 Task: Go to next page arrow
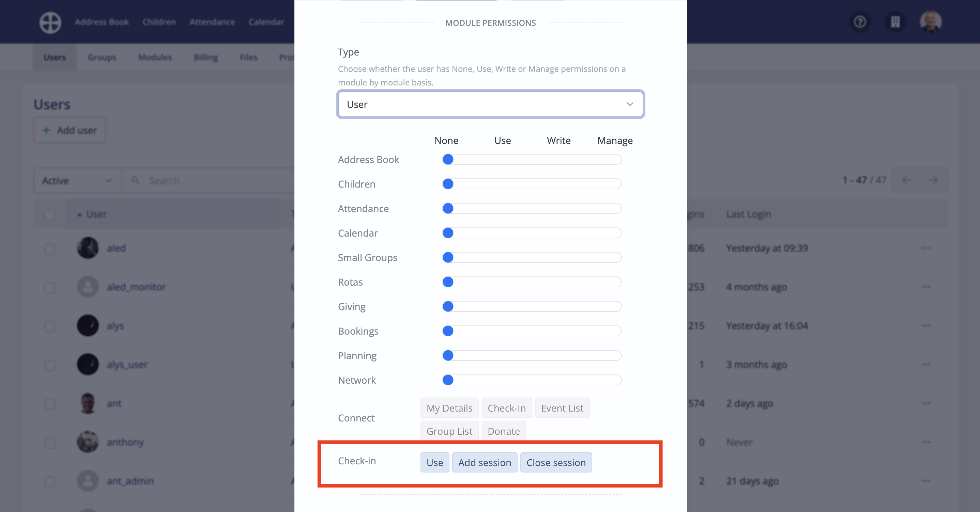(x=933, y=180)
